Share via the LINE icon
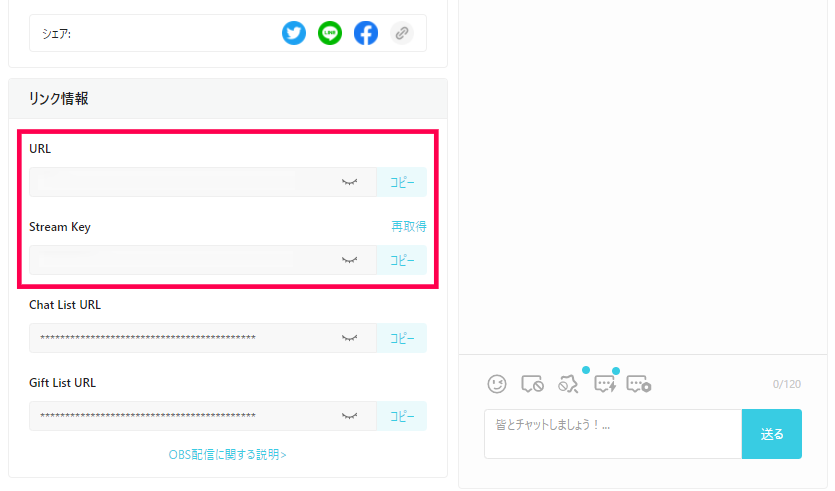The height and width of the screenshot is (491, 835). (330, 33)
